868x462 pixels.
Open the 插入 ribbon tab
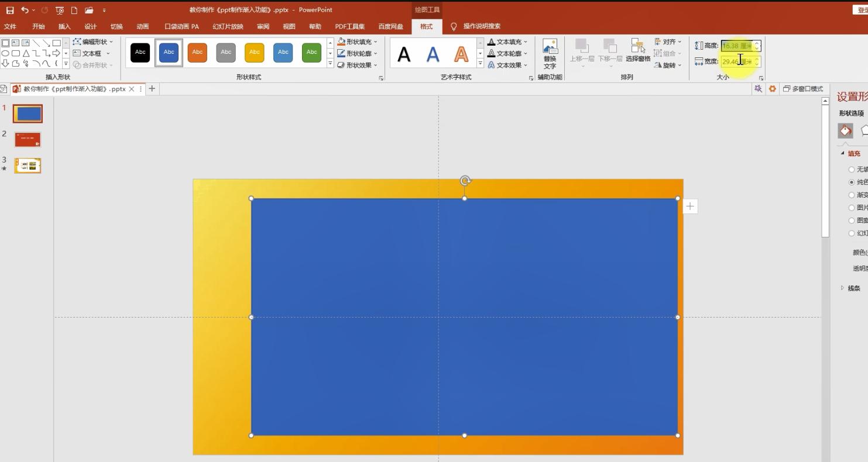tap(64, 26)
